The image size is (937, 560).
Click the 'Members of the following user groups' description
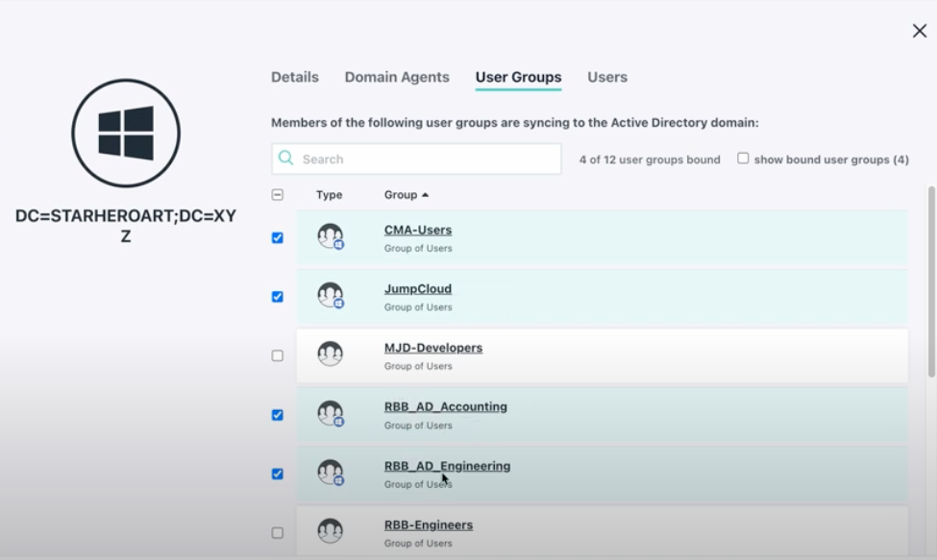(515, 122)
